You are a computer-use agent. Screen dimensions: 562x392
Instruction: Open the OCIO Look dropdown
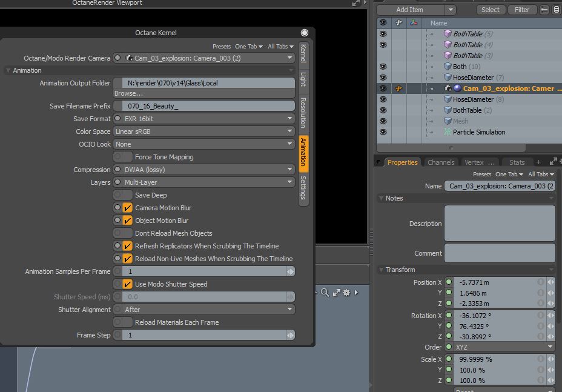204,144
